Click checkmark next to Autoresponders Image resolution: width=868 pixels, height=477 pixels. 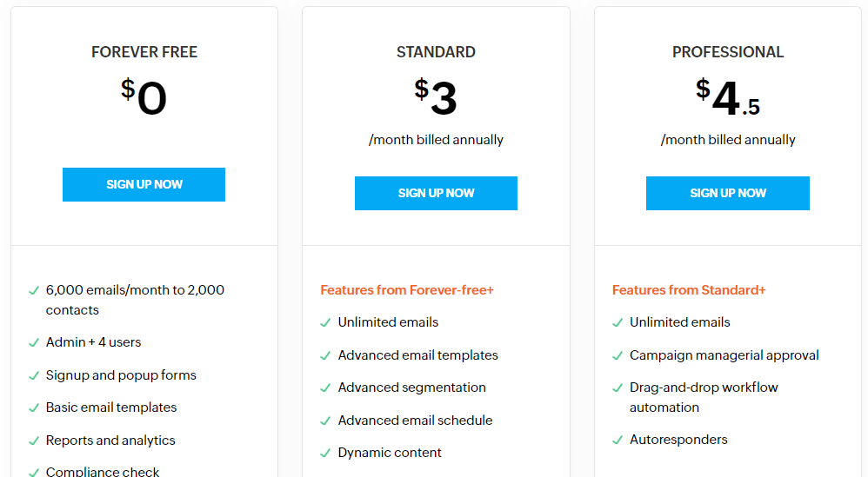618,440
